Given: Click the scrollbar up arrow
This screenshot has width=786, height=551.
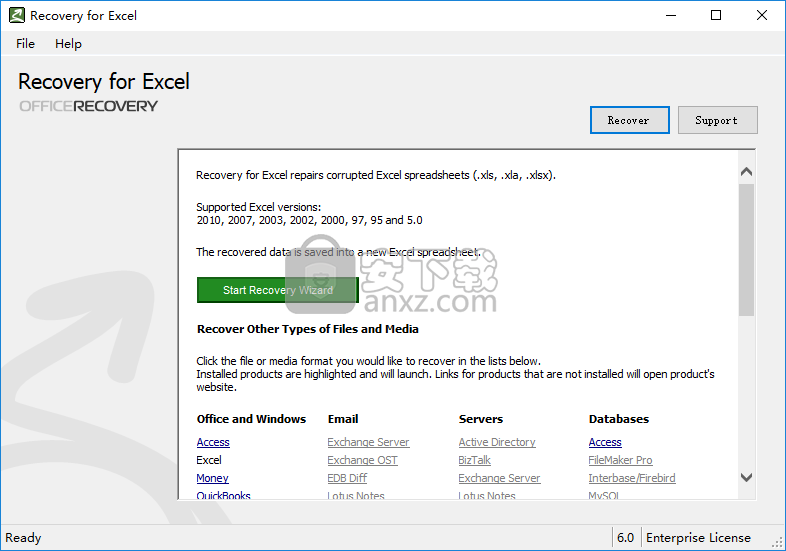Looking at the screenshot, I should coord(746,172).
